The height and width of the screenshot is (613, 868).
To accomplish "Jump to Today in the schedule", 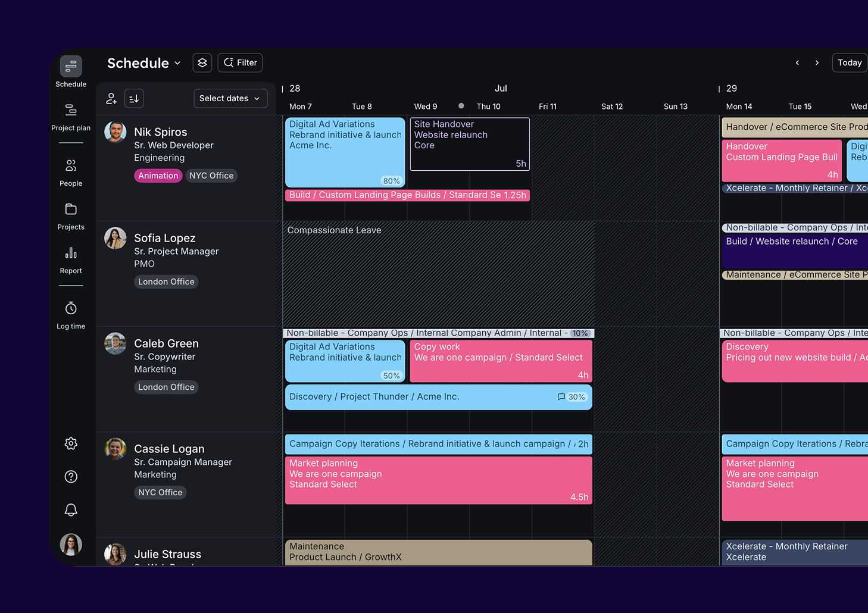I will coord(849,62).
